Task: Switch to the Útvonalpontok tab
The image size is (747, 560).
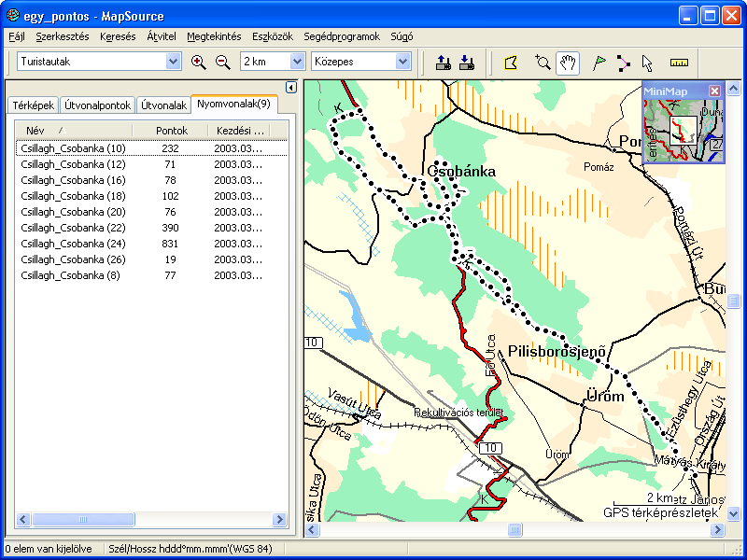Action: 98,105
